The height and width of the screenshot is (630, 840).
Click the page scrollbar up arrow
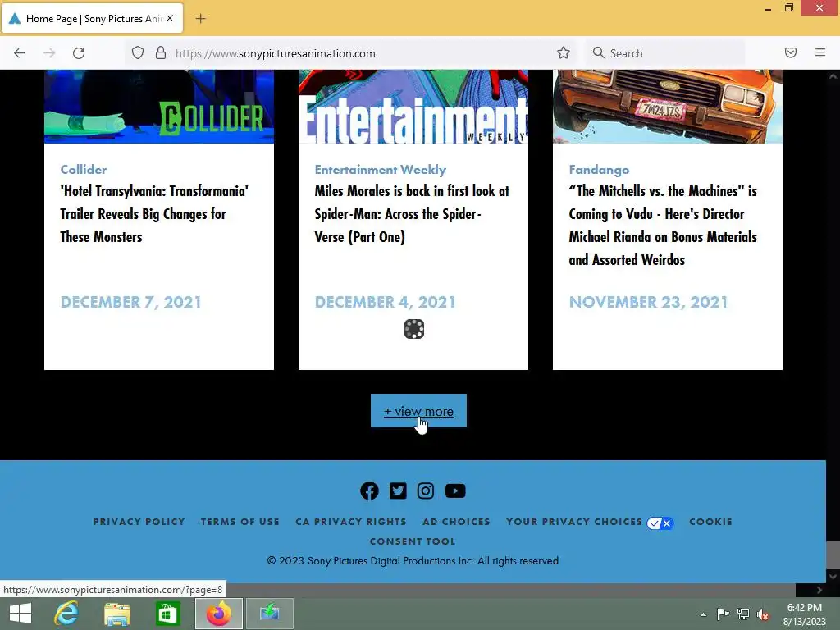click(833, 76)
